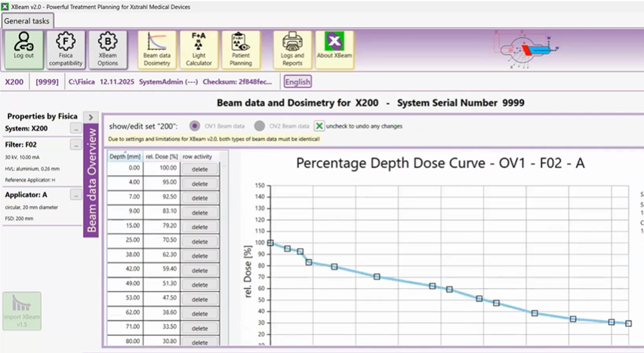Open Fisica compatibility tool
The width and height of the screenshot is (644, 353).
coord(66,49)
